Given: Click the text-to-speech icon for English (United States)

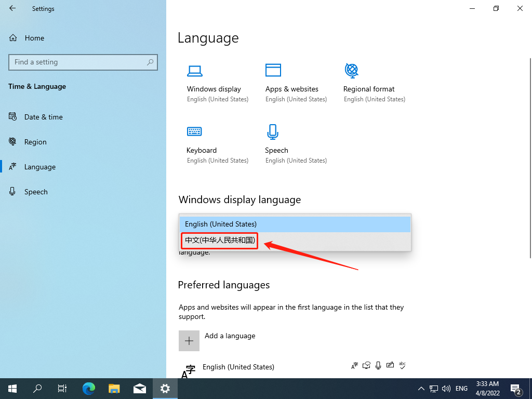Looking at the screenshot, I should (366, 365).
